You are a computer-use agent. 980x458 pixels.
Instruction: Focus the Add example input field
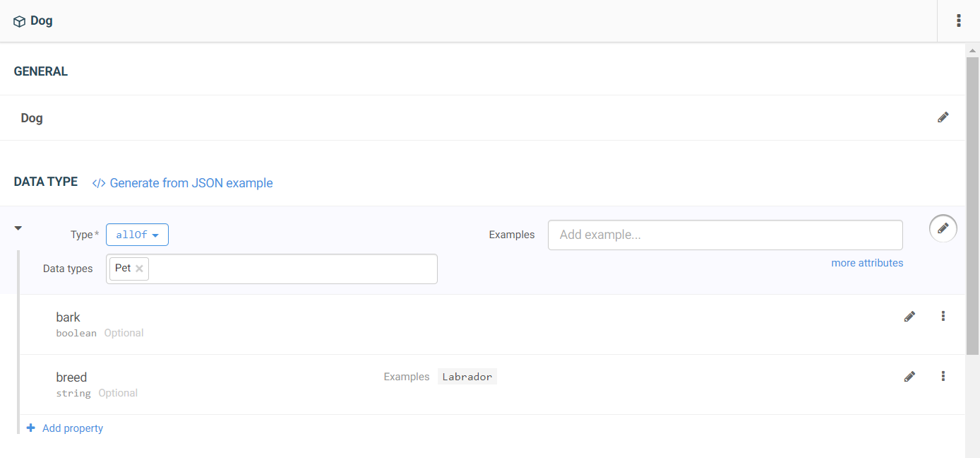point(725,235)
